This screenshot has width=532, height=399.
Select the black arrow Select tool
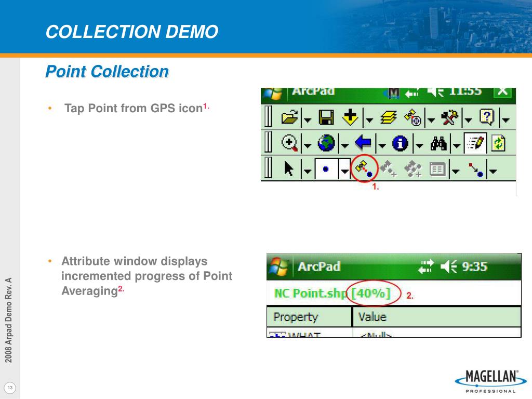pos(289,168)
